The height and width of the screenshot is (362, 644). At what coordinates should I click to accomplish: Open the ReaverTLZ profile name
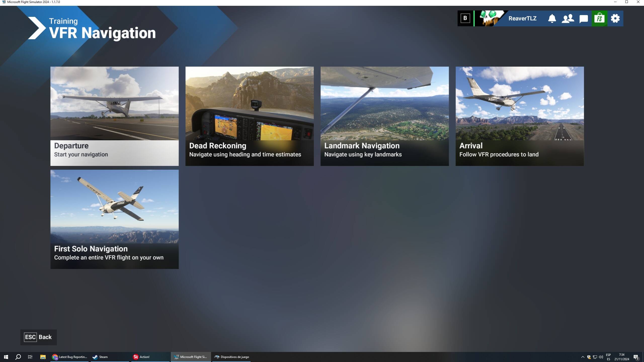[x=522, y=18]
